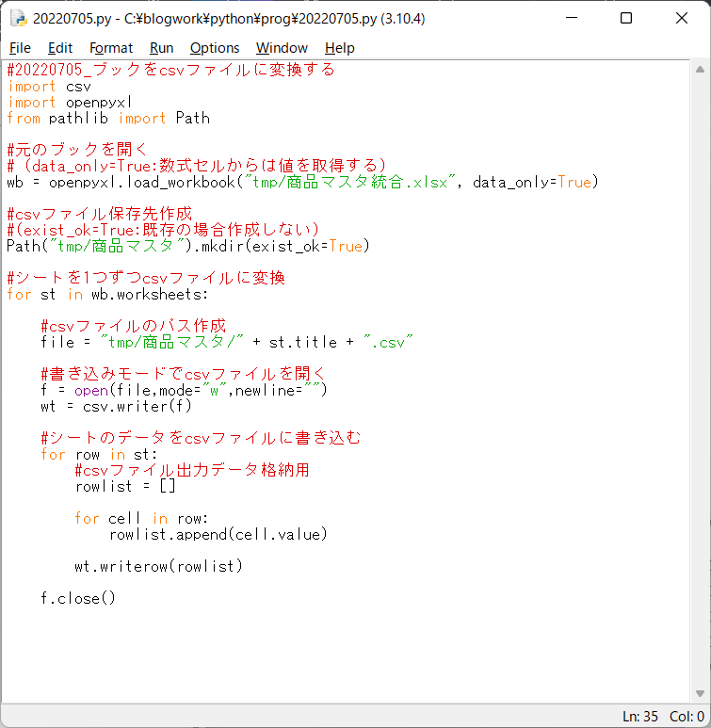The width and height of the screenshot is (711, 728).
Task: Click the 'import csv' line
Action: (50, 87)
